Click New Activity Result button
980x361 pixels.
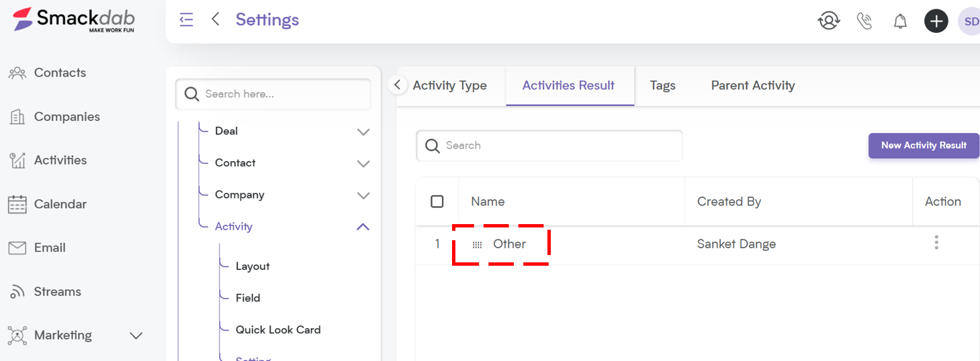[x=924, y=146]
